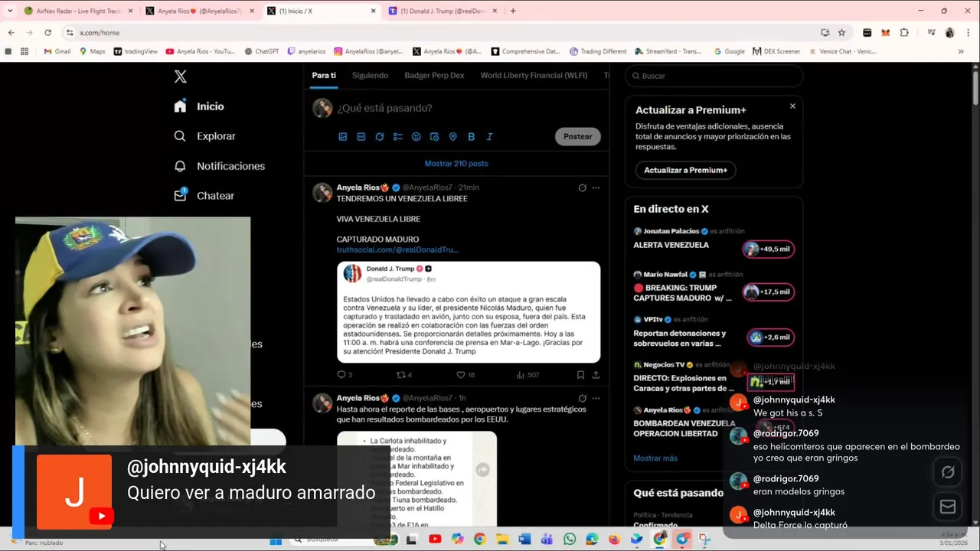Select World Liberty Financial (WLFI) tab
Image resolution: width=980 pixels, height=551 pixels.
(x=534, y=76)
